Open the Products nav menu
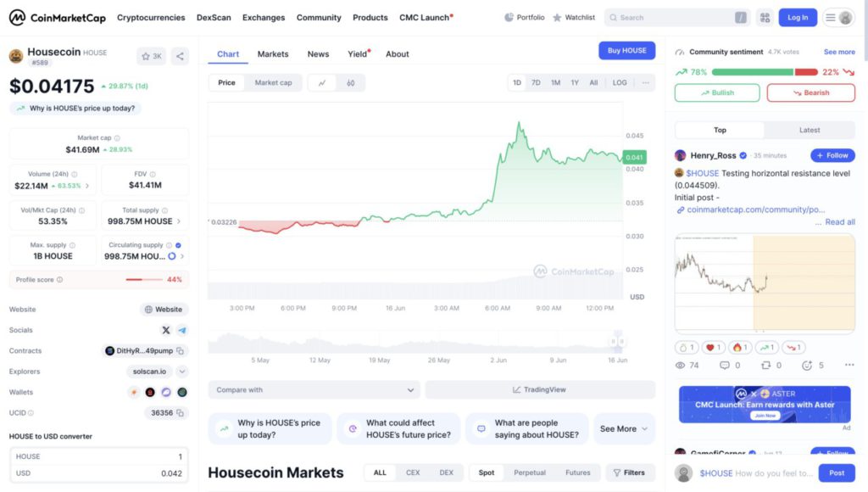868x492 pixels. click(x=370, y=18)
